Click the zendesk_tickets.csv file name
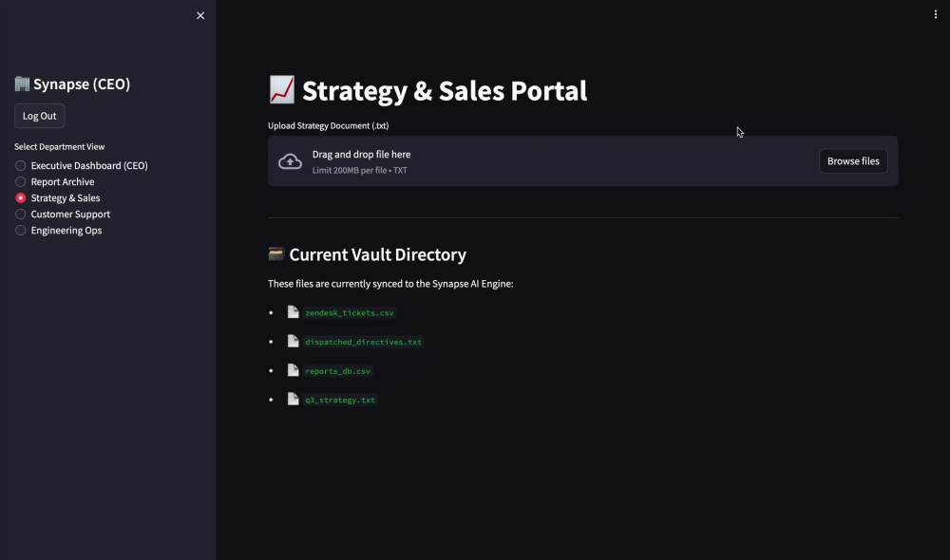This screenshot has width=950, height=560. point(350,313)
